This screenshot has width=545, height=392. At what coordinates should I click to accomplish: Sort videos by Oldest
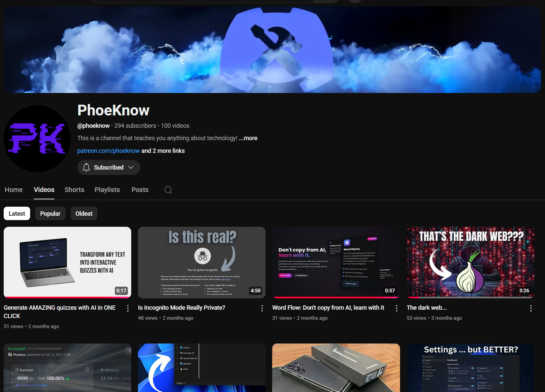84,214
